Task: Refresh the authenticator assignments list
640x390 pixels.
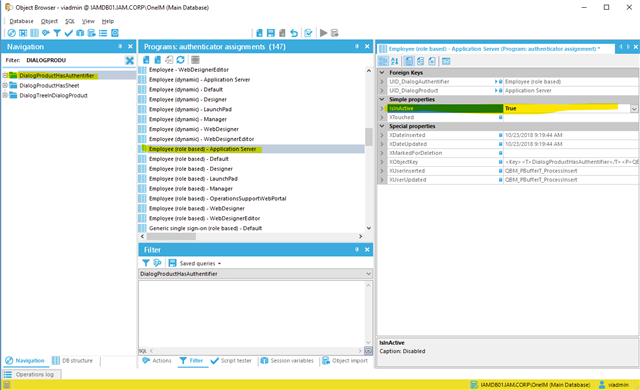Action: 180,60
